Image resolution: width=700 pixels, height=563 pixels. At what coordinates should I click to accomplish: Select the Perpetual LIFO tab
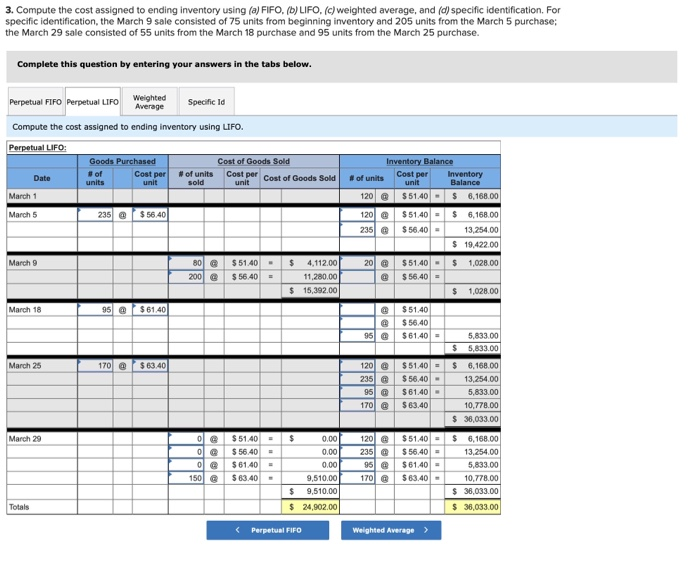click(x=93, y=102)
